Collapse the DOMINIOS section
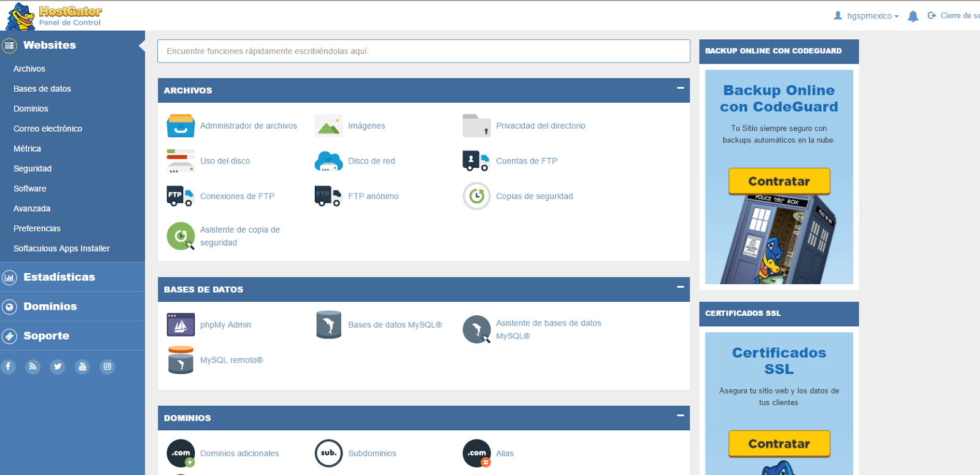980x475 pixels. tap(680, 416)
